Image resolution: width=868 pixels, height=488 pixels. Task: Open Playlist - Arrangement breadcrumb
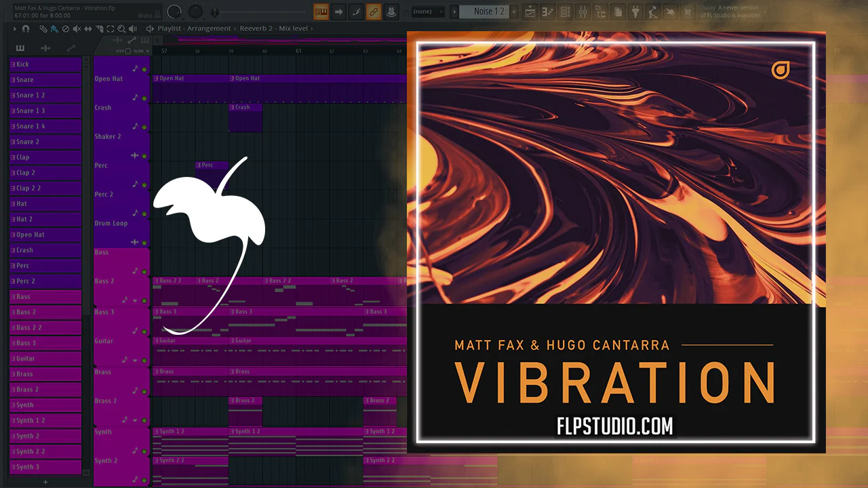pos(195,28)
